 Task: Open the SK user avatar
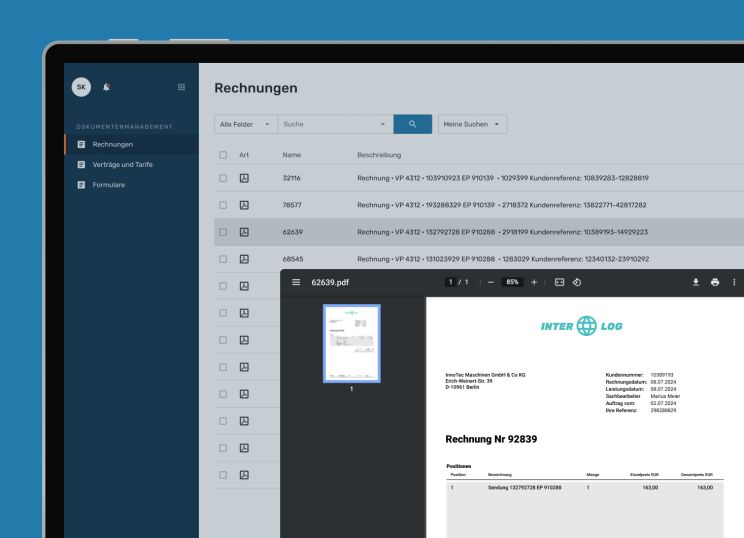(x=81, y=87)
